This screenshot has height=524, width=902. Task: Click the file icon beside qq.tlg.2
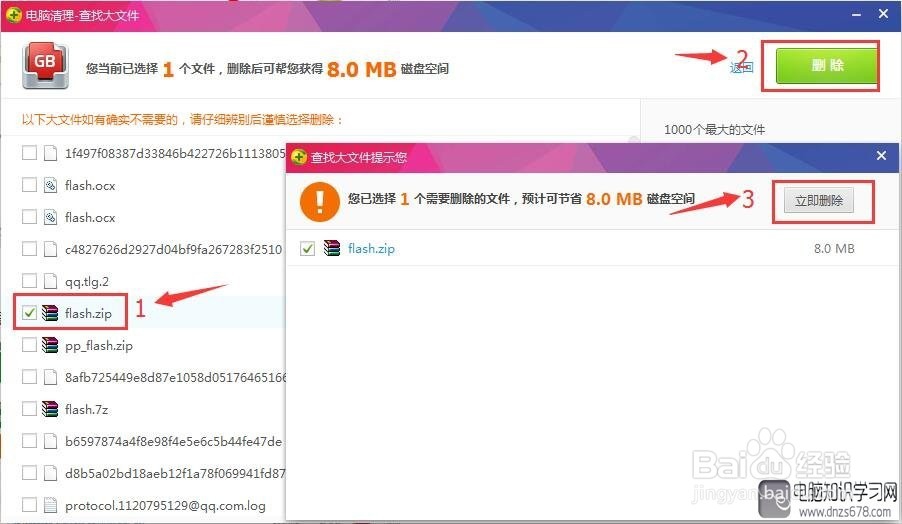pos(51,281)
